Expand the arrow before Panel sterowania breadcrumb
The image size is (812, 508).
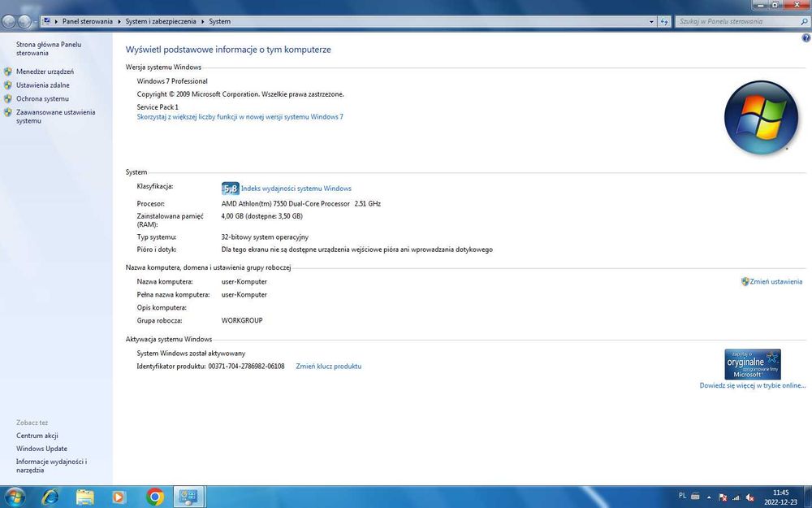tap(56, 21)
